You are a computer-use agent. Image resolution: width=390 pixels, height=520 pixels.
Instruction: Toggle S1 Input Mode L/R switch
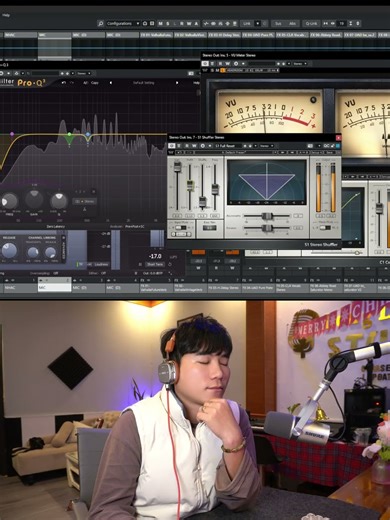(x=181, y=228)
